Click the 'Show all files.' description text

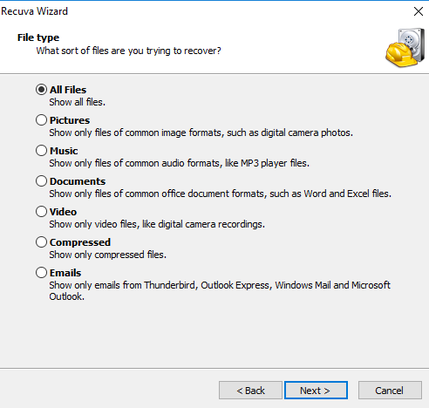click(x=77, y=102)
